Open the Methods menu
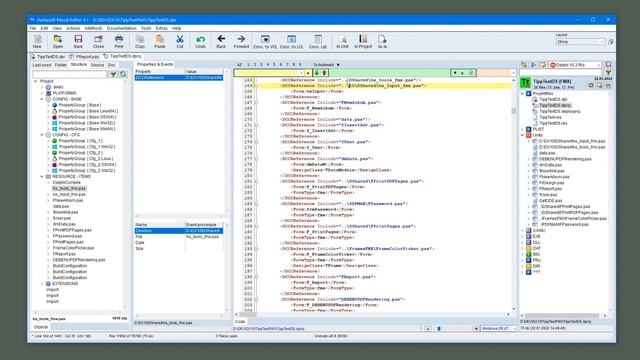Screen dimensions: 640x360 click(93, 28)
